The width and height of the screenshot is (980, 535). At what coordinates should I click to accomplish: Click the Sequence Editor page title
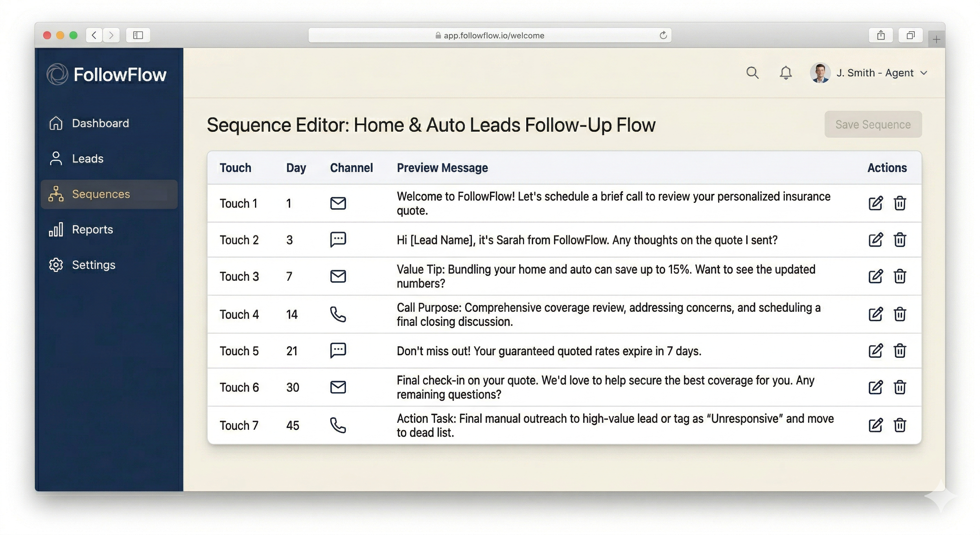pos(431,125)
